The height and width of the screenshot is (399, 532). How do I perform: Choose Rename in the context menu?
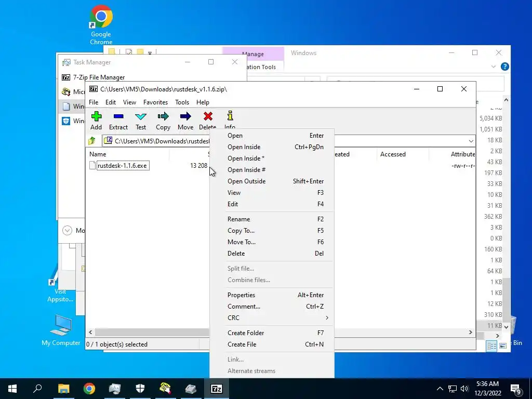click(x=272, y=219)
